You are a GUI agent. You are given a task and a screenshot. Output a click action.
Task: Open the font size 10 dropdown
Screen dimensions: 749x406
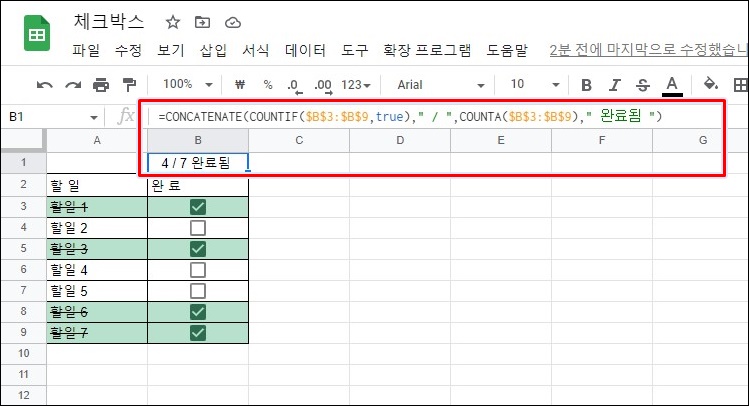tap(535, 85)
